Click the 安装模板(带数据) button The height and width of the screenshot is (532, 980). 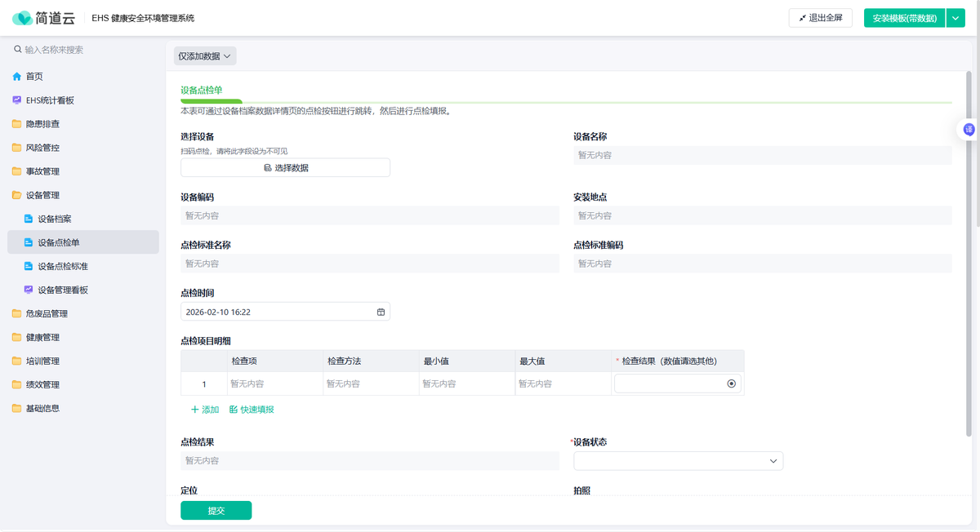904,18
